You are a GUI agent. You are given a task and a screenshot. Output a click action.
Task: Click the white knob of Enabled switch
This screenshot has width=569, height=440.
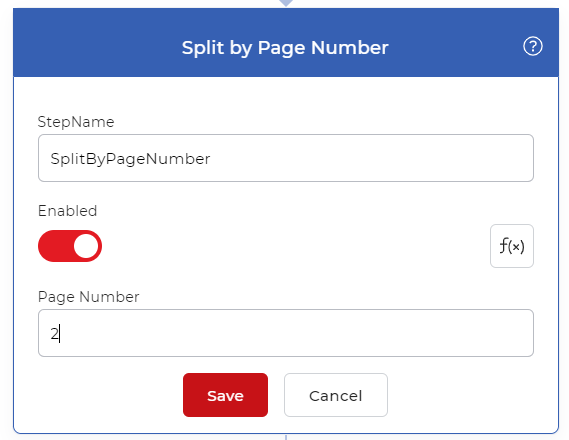tap(86, 246)
